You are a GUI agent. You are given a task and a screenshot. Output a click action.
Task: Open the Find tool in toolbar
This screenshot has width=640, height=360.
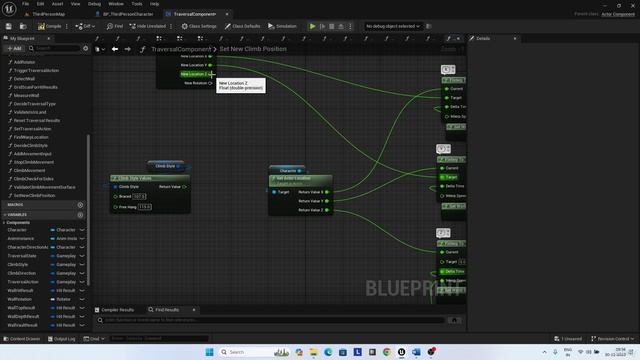coord(115,26)
